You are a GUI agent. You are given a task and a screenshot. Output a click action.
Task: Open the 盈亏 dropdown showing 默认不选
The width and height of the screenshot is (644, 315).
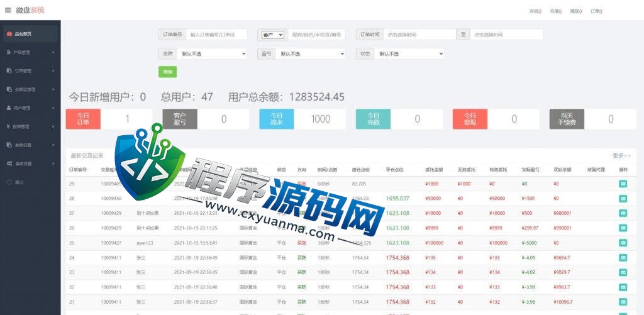(x=311, y=54)
